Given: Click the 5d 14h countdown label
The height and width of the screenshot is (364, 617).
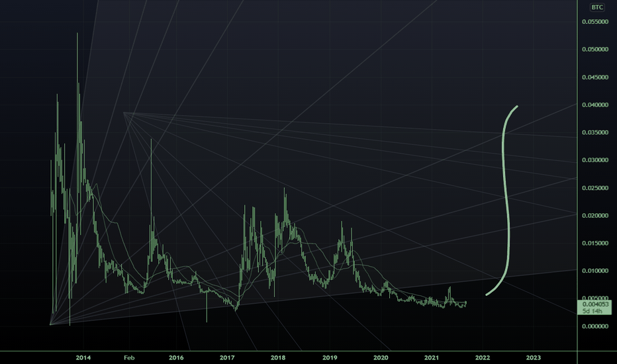Looking at the screenshot, I should (x=593, y=311).
